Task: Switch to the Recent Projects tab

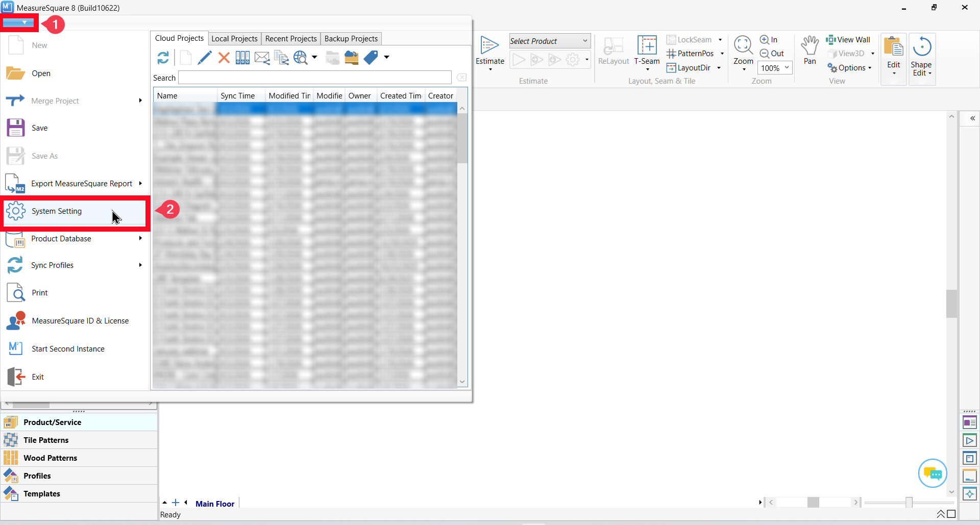Action: (291, 39)
